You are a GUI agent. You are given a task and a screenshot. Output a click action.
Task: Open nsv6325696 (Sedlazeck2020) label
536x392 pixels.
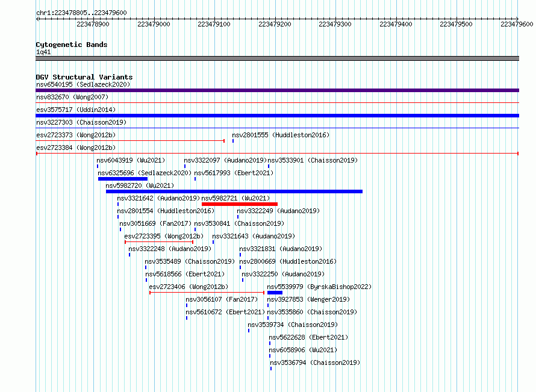point(145,173)
